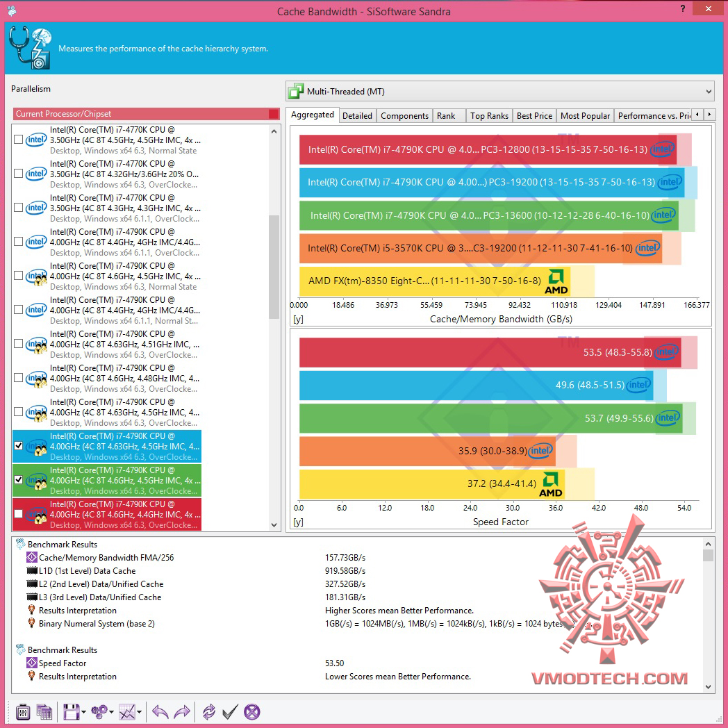Click the processor list scroll-up arrow
The height and width of the screenshot is (728, 728).
[274, 131]
